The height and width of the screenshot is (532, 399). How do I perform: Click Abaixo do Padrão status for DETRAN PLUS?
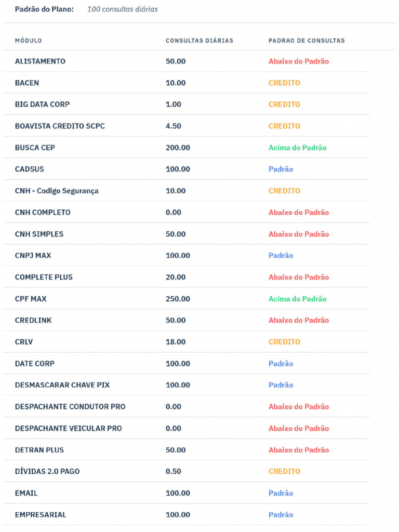pyautogui.click(x=299, y=450)
